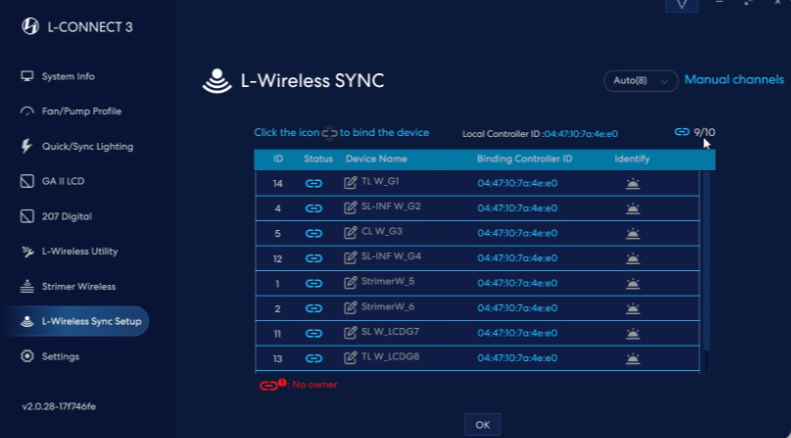Open the Strimer Wireless page
Viewport: 791px width, 438px height.
click(68, 287)
